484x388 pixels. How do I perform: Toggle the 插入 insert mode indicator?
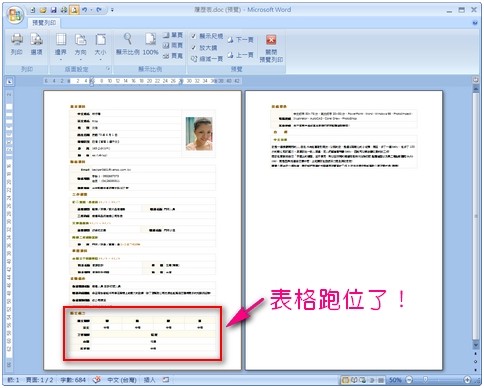pos(149,380)
